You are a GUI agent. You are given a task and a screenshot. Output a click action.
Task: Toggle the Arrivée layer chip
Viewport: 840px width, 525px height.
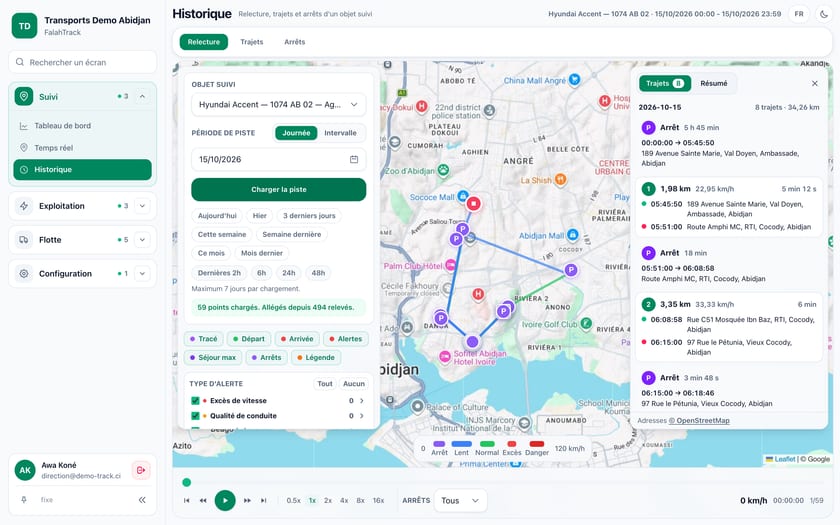(x=297, y=339)
